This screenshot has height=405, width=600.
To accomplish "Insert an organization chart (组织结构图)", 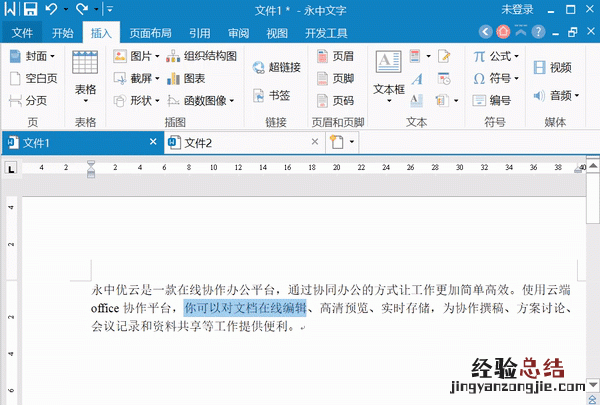I will coord(201,56).
